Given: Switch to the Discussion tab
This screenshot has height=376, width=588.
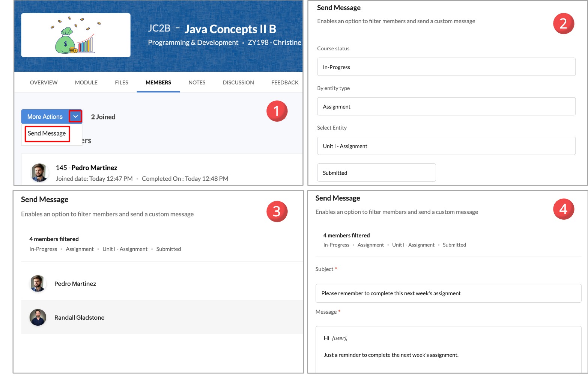Looking at the screenshot, I should tap(238, 82).
